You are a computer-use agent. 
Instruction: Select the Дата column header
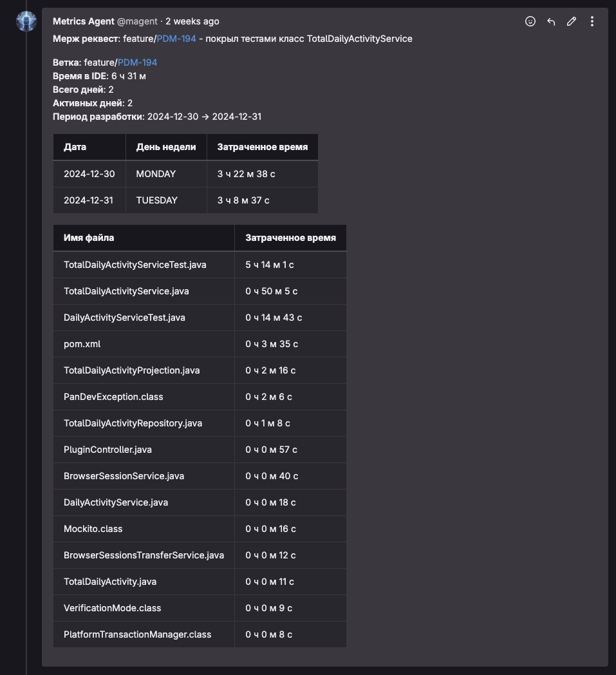pos(89,147)
